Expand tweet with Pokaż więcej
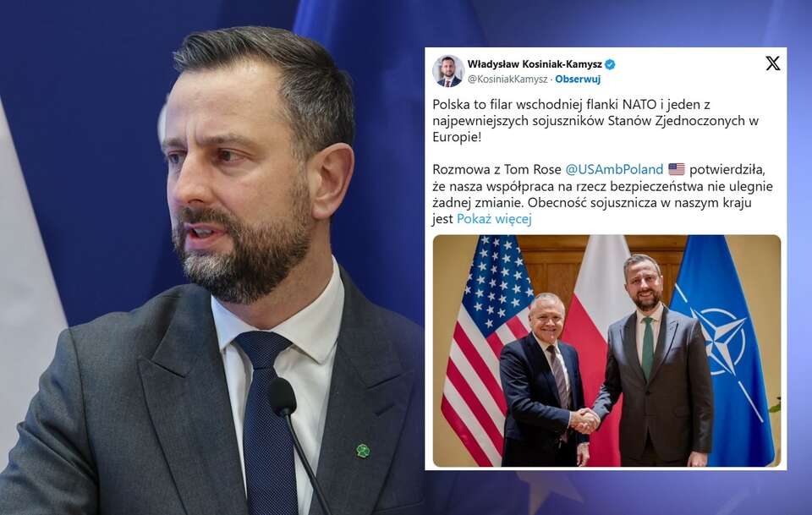Screen dimensions: 812x515 pos(494,219)
